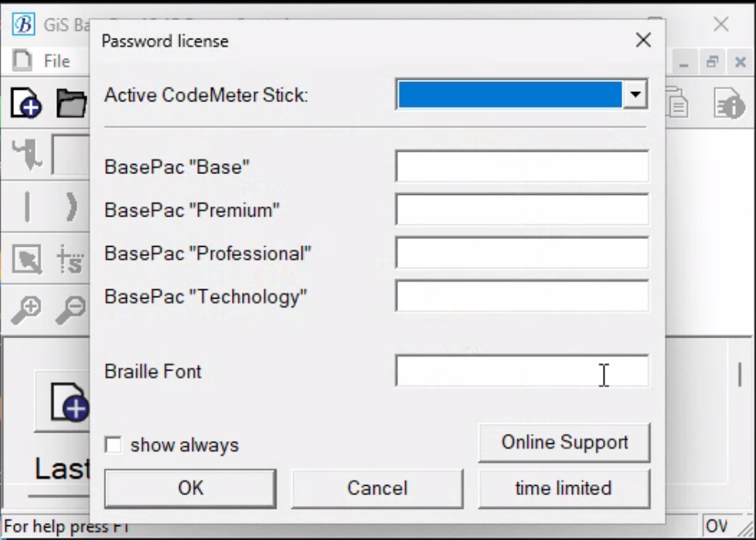756x540 pixels.
Task: Create a new design document
Action: tap(26, 103)
